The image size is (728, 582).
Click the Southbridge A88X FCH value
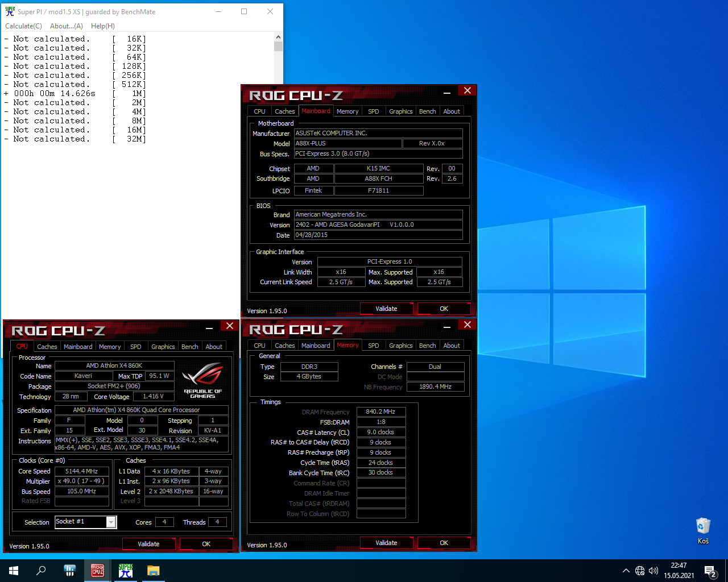[x=379, y=178]
